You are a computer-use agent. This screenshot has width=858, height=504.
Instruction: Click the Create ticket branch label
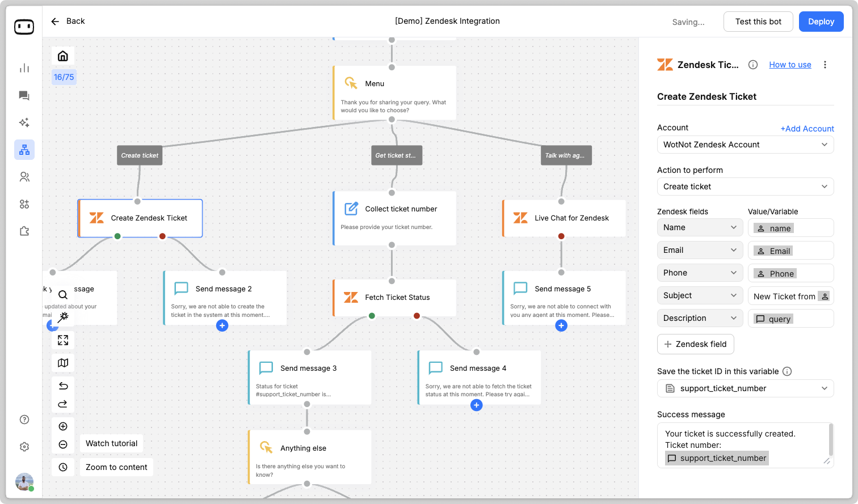pos(140,155)
